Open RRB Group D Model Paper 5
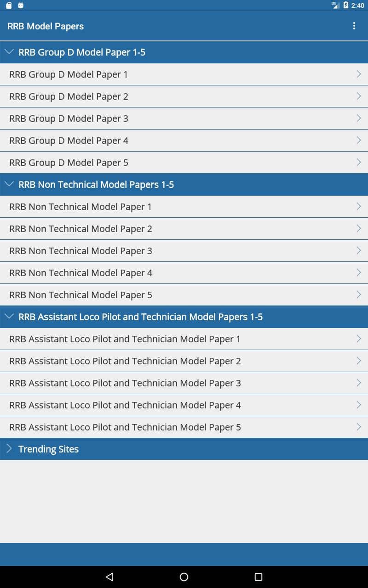This screenshot has height=588, width=368. click(184, 163)
